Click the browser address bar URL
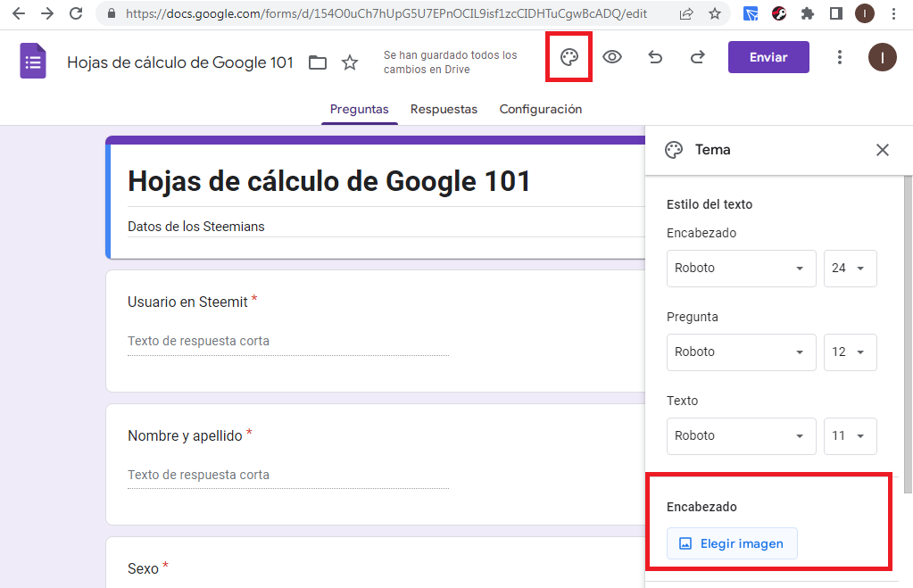This screenshot has width=913, height=588. pyautogui.click(x=386, y=13)
